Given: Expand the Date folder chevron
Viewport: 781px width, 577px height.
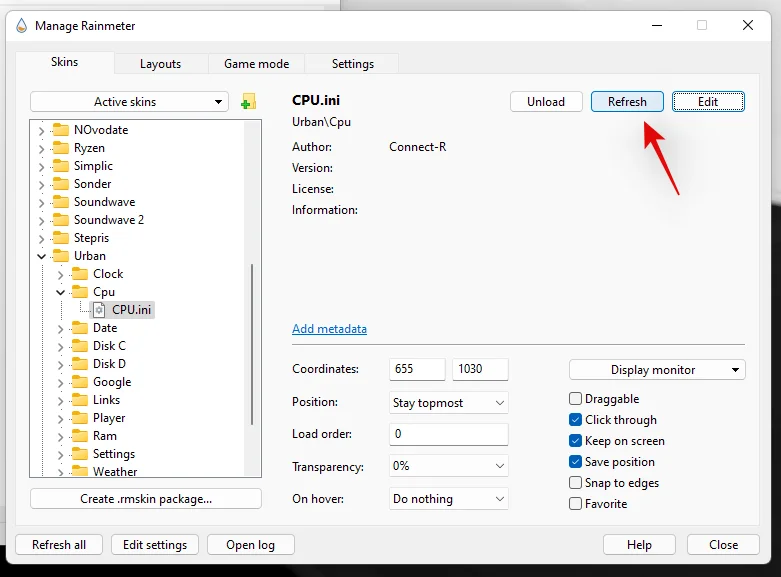Looking at the screenshot, I should [x=60, y=328].
